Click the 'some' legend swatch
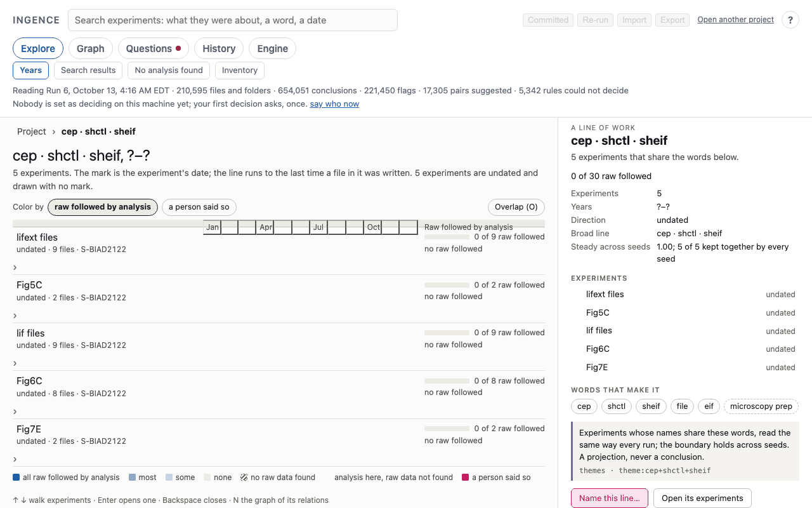Screen dimensions: 812x508 [169, 478]
